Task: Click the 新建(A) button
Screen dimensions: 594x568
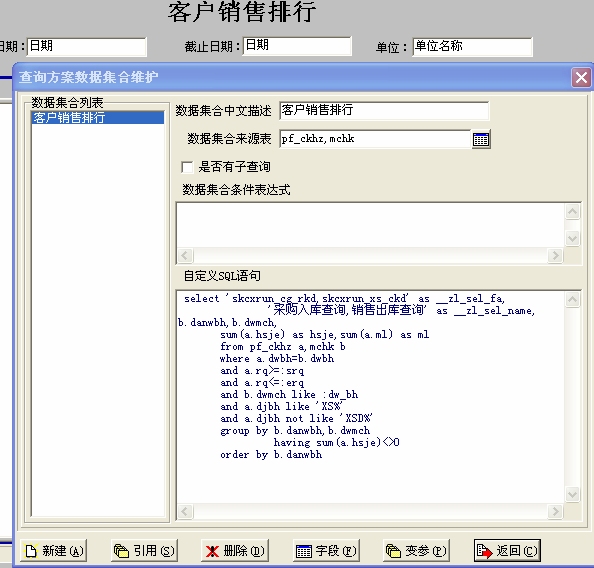Action: click(x=53, y=551)
